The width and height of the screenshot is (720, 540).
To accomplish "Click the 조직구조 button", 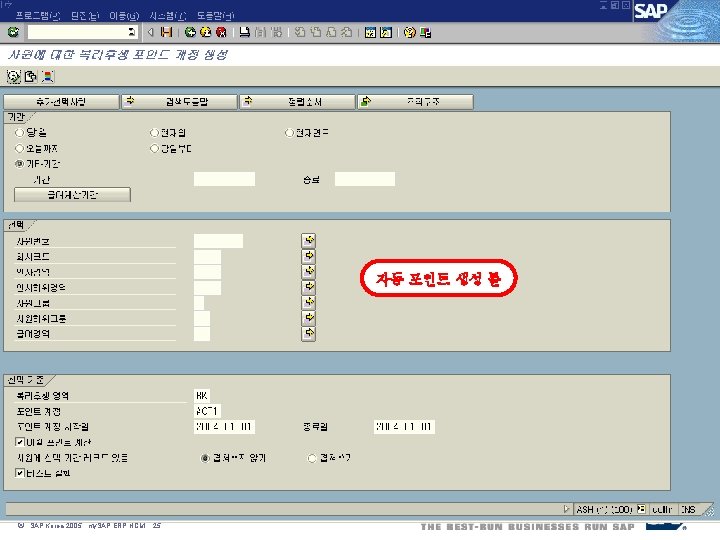I will [416, 102].
